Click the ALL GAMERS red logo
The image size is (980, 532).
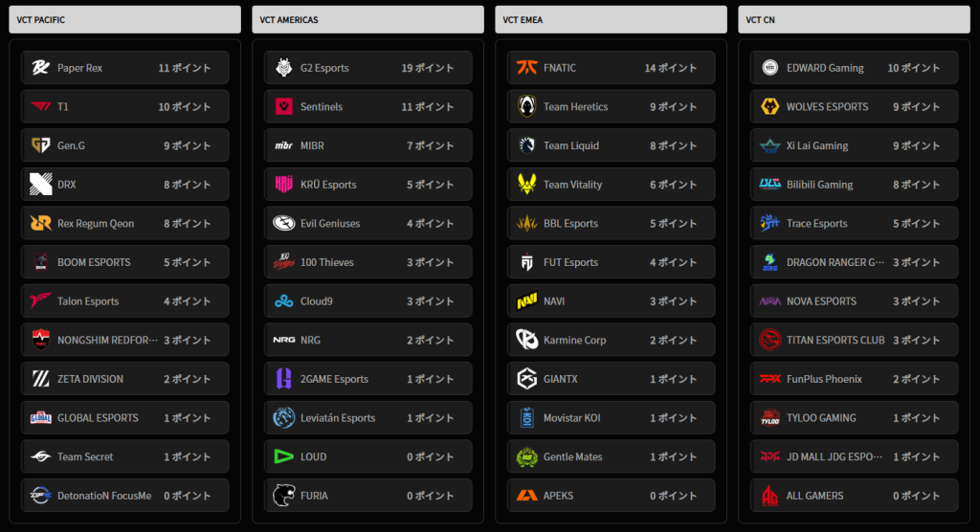tap(770, 496)
